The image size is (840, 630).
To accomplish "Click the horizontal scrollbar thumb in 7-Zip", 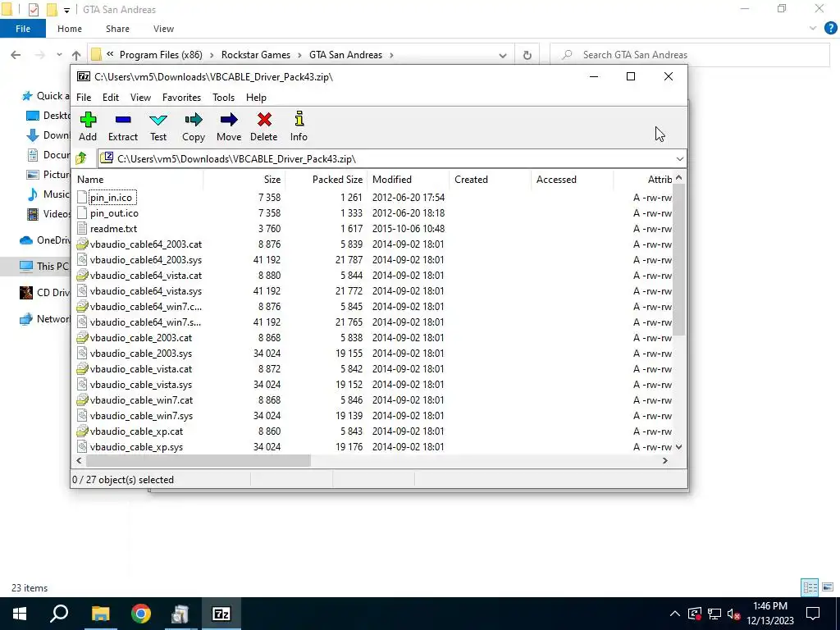I will pos(198,461).
